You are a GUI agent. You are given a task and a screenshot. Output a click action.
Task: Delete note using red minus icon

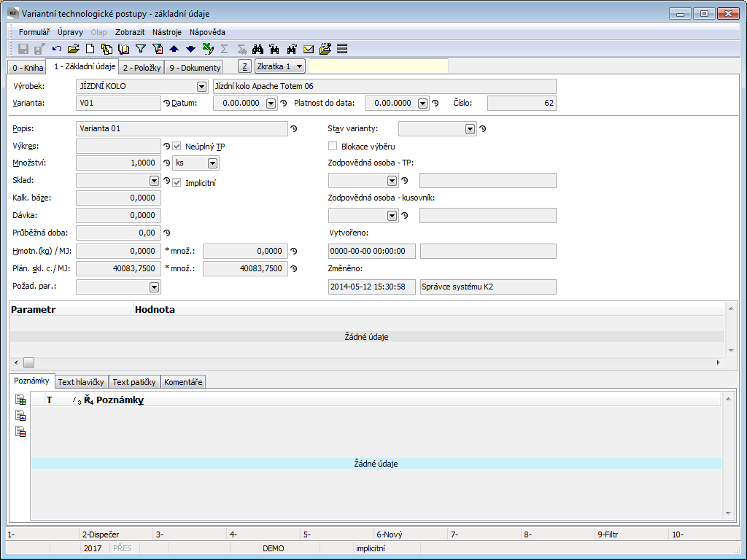point(20,432)
